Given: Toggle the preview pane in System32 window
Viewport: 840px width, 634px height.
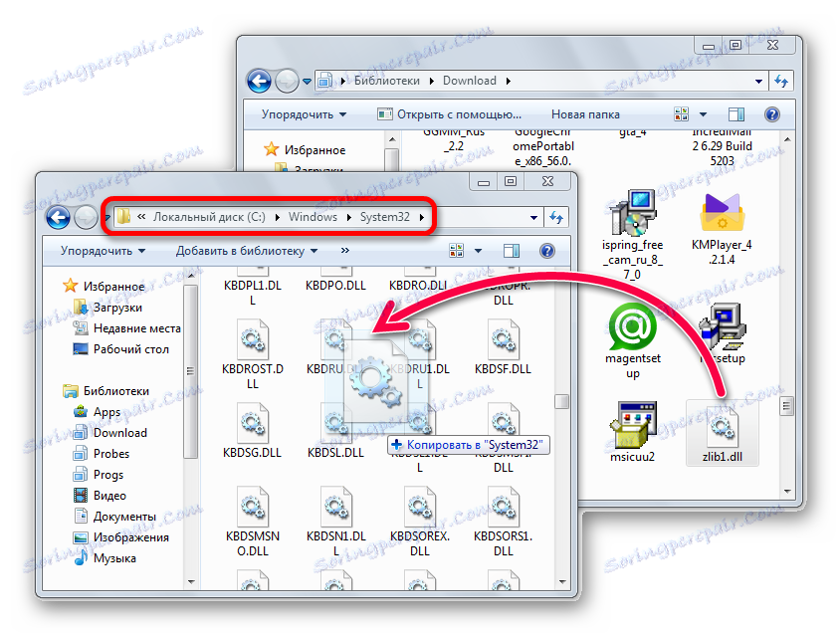Looking at the screenshot, I should [x=513, y=251].
